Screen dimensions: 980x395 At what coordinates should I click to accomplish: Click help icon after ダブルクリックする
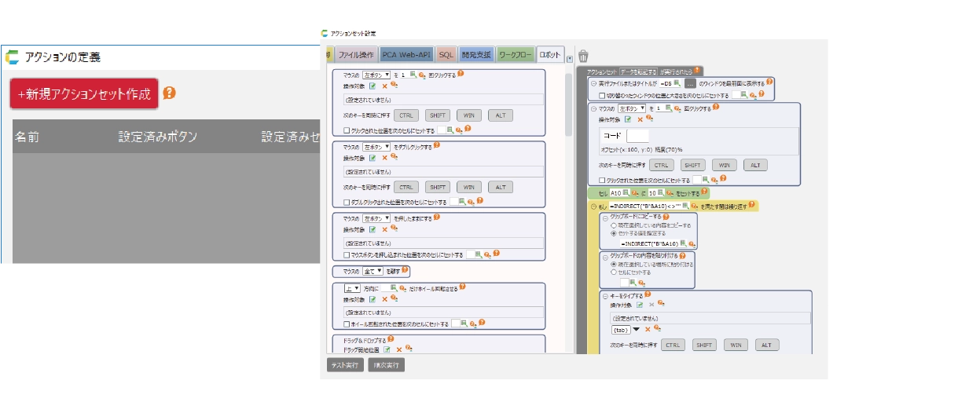[x=436, y=145]
